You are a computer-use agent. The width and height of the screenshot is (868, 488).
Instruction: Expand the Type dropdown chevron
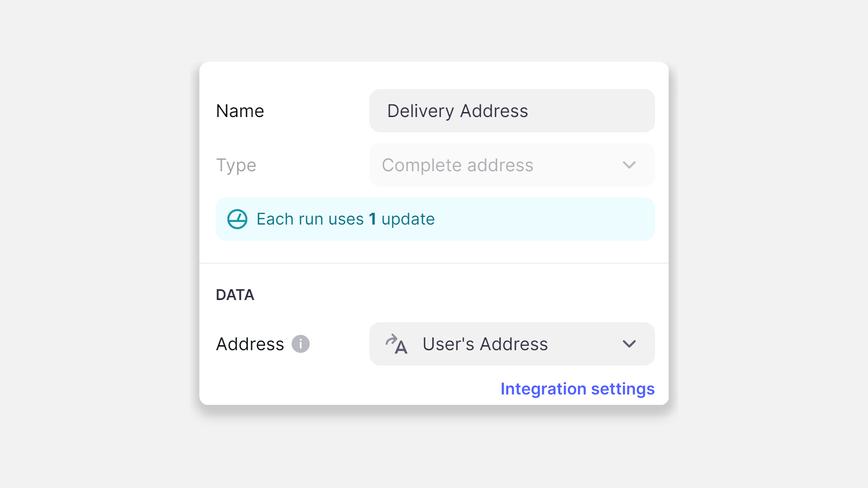tap(629, 165)
